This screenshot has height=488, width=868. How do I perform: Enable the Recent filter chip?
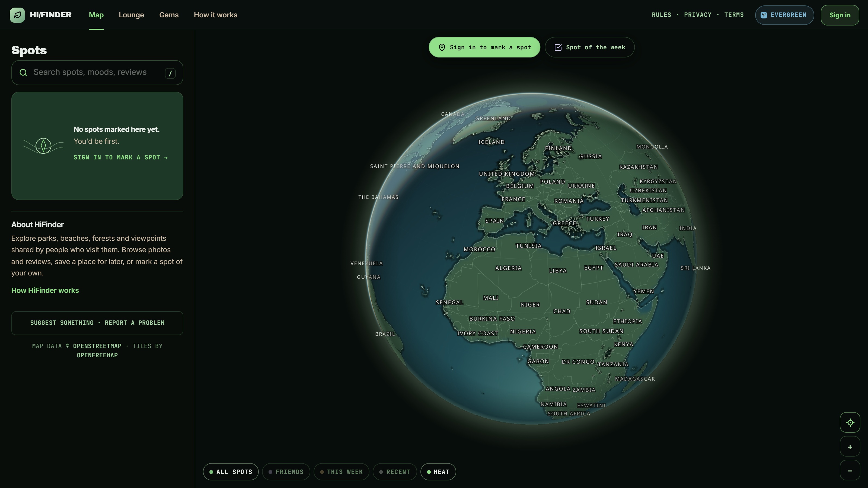(x=395, y=471)
